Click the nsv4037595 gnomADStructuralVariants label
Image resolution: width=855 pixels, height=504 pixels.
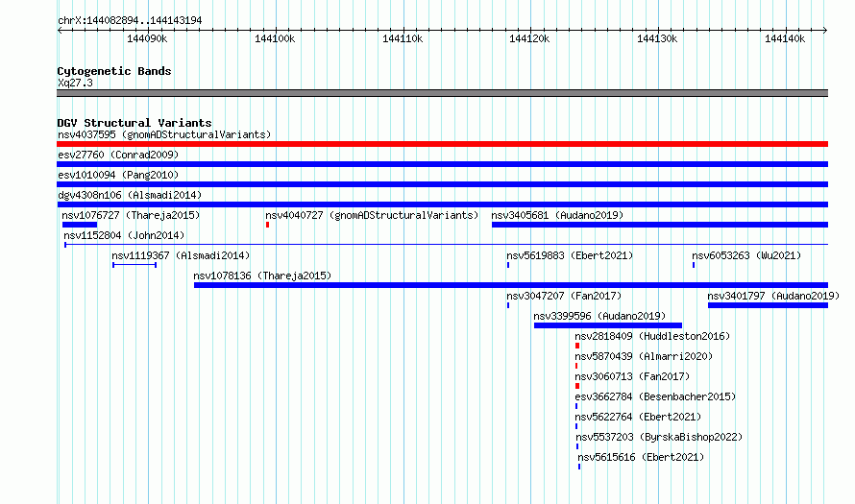tap(164, 134)
